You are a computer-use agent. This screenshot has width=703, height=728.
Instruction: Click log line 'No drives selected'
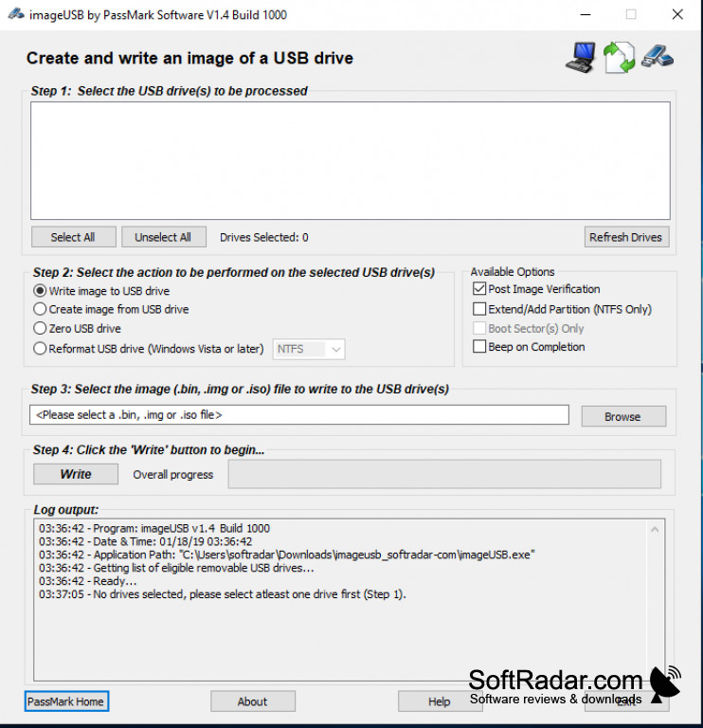pyautogui.click(x=223, y=594)
